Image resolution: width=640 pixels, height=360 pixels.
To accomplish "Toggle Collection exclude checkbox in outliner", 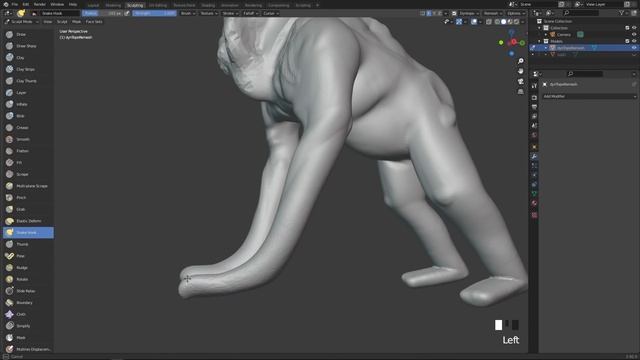I will click(x=627, y=28).
